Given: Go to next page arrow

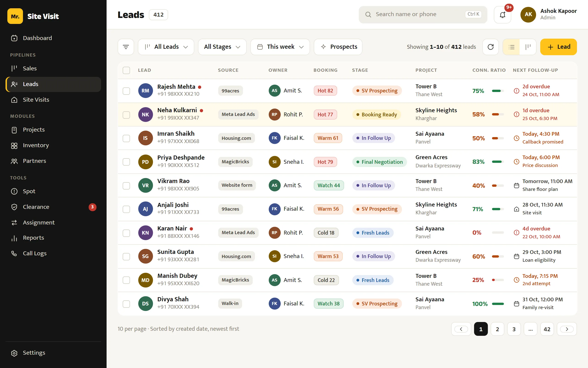Looking at the screenshot, I should pyautogui.click(x=567, y=329).
